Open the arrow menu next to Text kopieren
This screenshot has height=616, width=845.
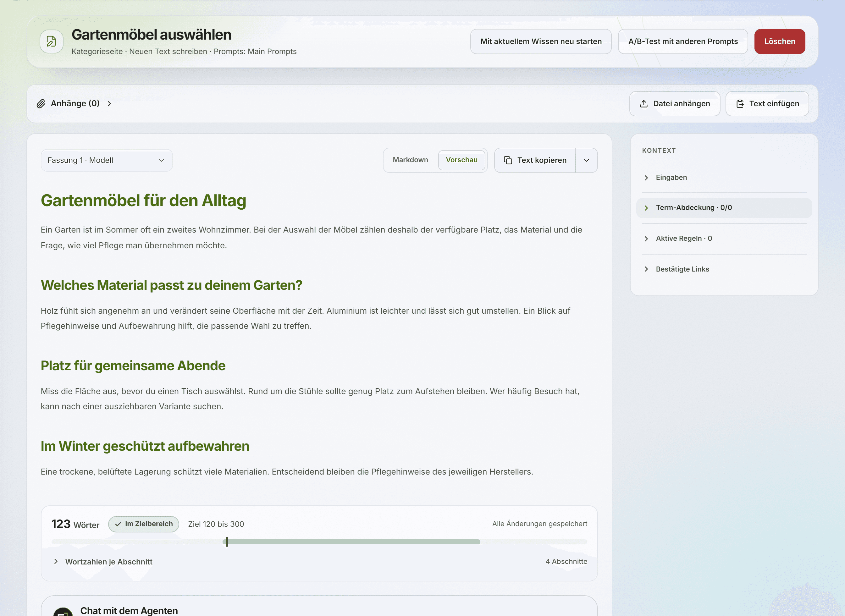(587, 160)
